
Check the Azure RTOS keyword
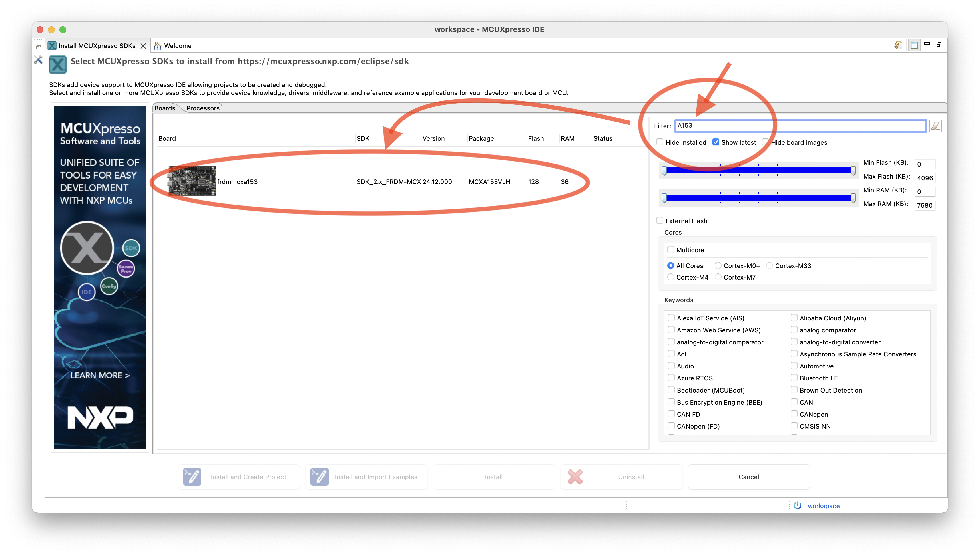point(671,378)
